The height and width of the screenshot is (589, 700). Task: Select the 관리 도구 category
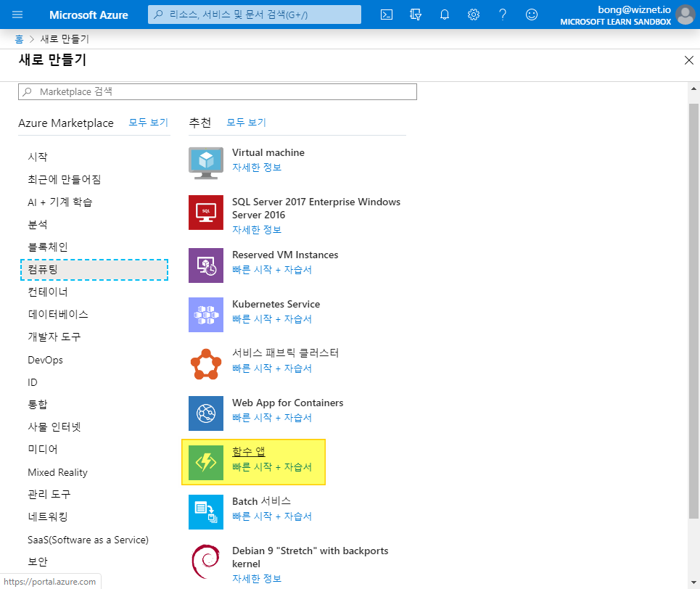[x=49, y=494]
